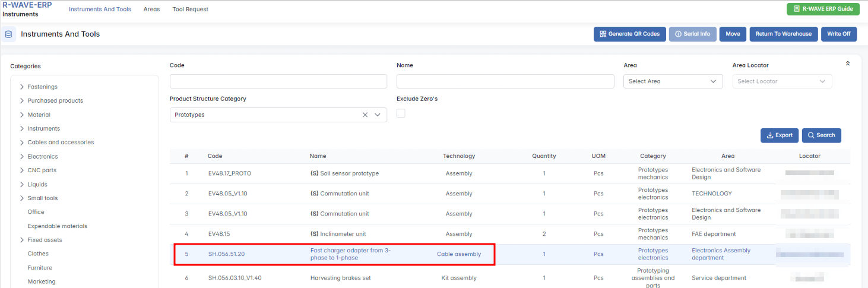
Task: Click the Serial Info button
Action: pos(692,34)
